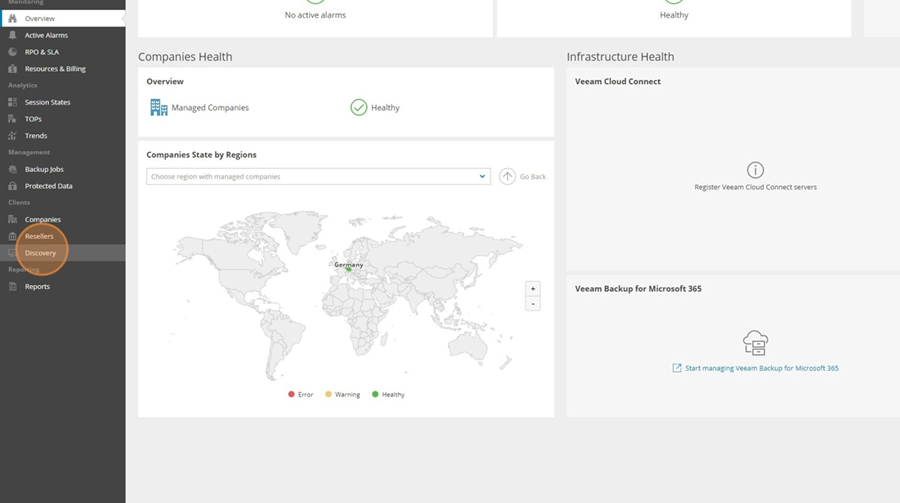Click the red Error legend dot
The image size is (900, 503).
(x=292, y=394)
